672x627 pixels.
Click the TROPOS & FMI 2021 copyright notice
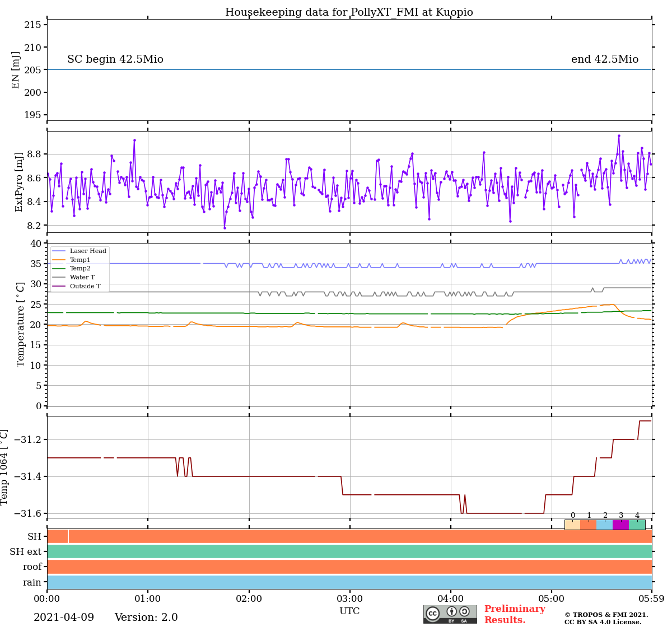(x=606, y=618)
